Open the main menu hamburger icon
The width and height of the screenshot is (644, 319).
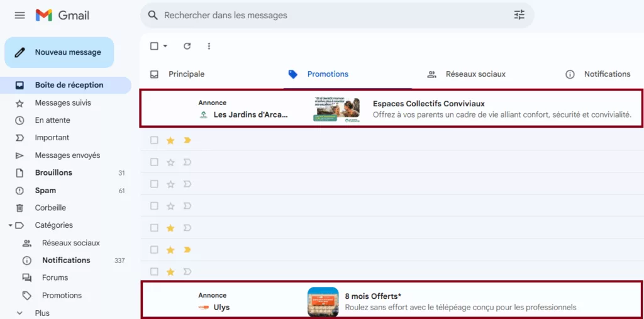tap(19, 16)
